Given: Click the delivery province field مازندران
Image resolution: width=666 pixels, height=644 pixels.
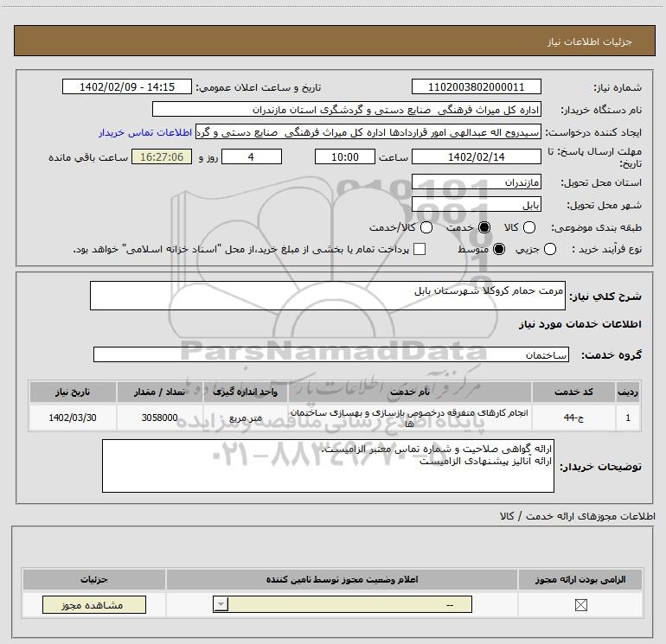Looking at the screenshot, I should (x=476, y=182).
